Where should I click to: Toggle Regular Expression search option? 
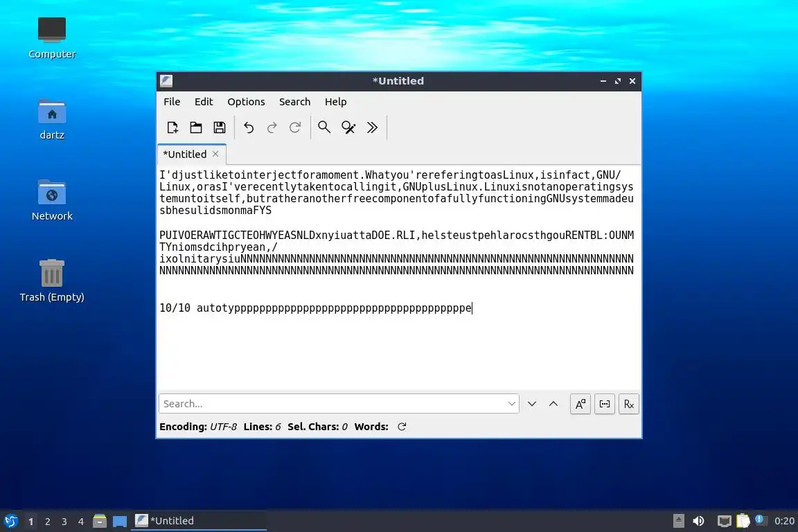[x=629, y=405]
